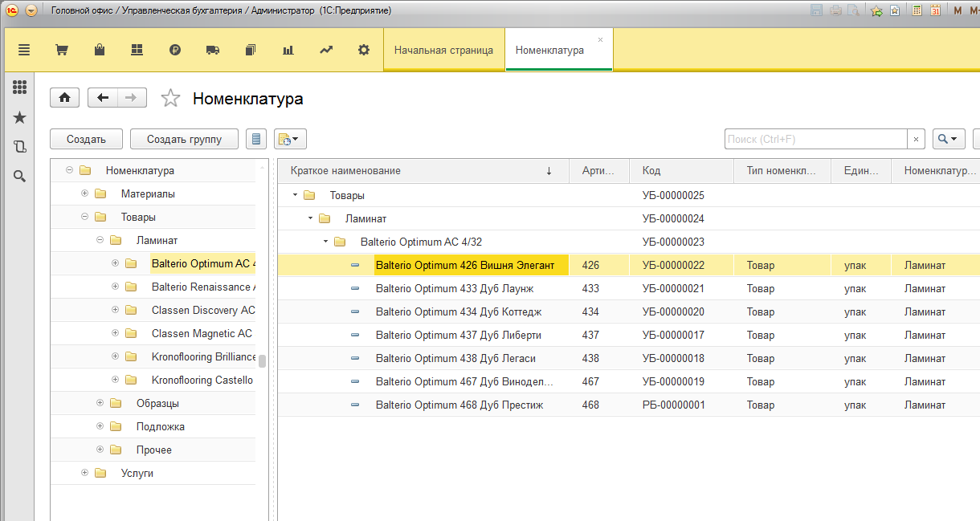Focus the Поиск (Ctrl+F) search field

pos(816,139)
